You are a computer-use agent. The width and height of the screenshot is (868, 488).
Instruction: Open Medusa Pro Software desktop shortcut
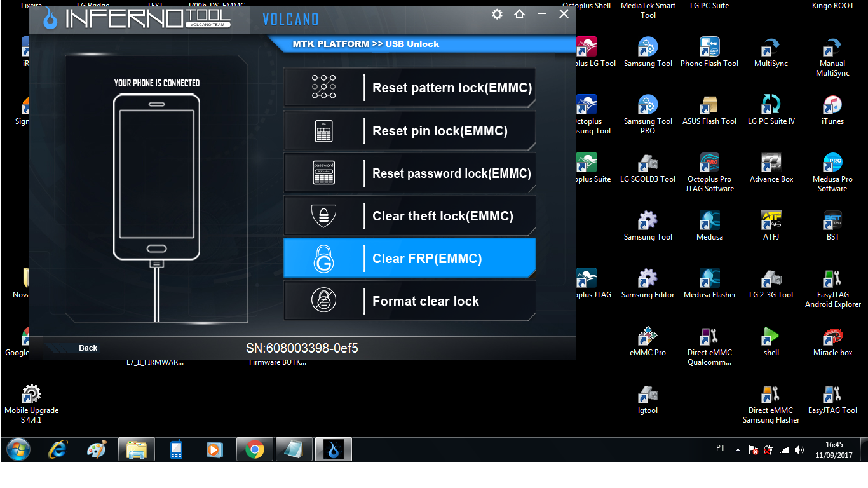(x=832, y=172)
